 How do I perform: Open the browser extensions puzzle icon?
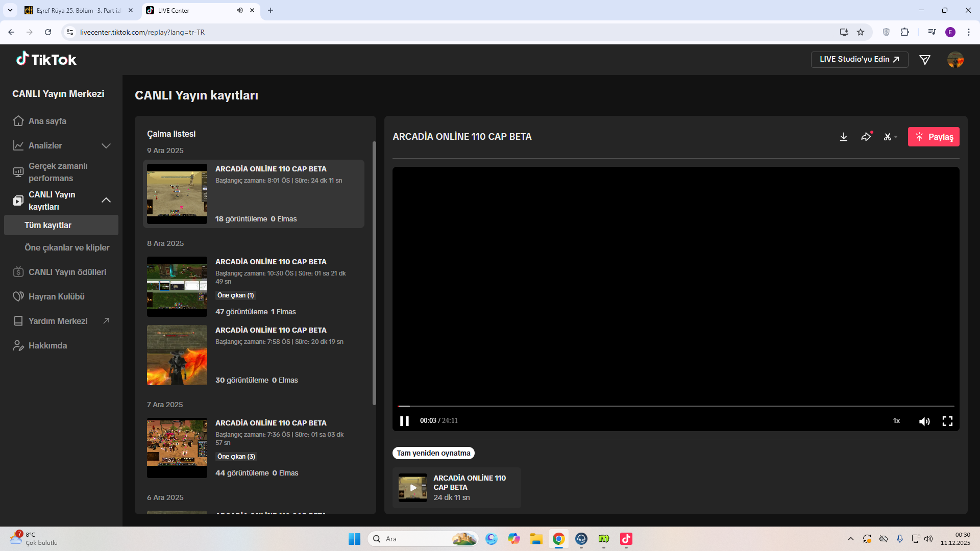tap(904, 32)
